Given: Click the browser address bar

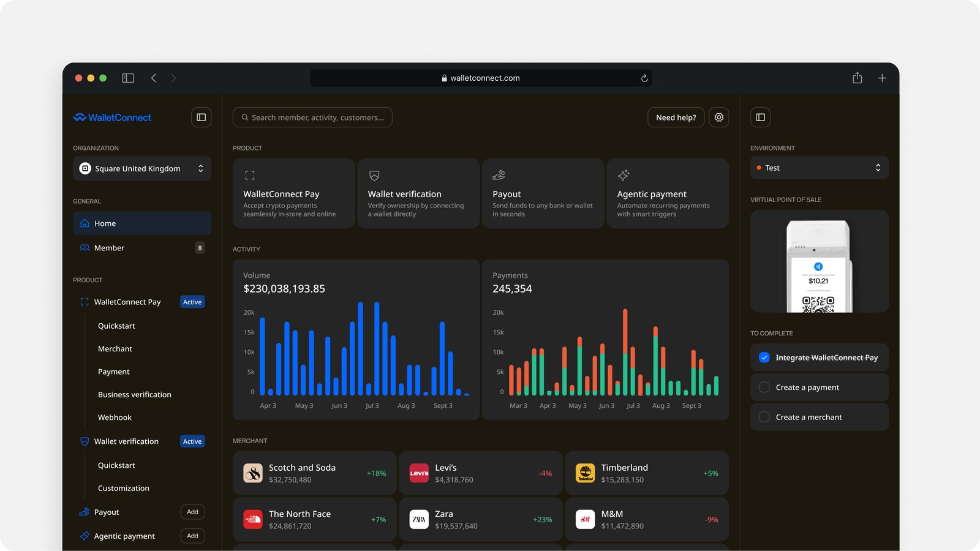Looking at the screenshot, I should [x=481, y=78].
